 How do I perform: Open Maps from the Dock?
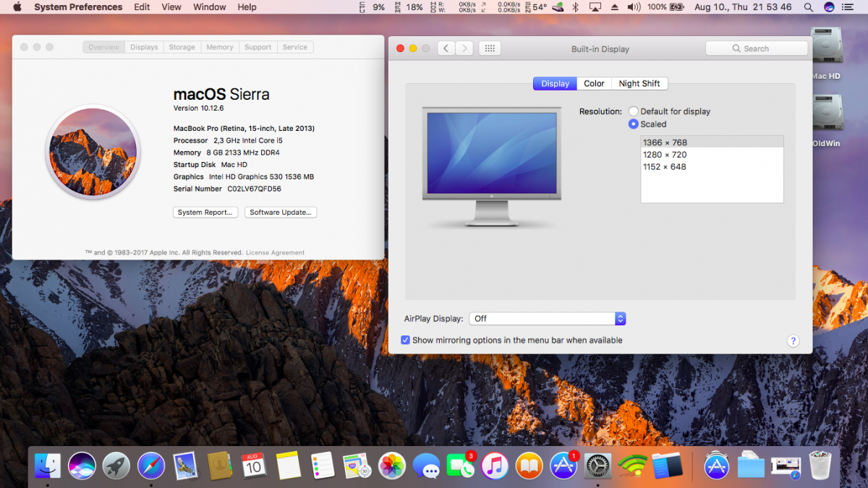[x=357, y=466]
